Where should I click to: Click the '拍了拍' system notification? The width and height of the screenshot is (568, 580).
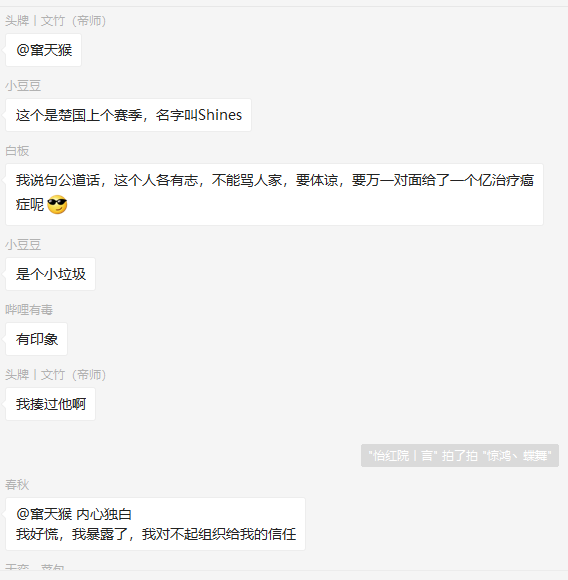click(460, 455)
